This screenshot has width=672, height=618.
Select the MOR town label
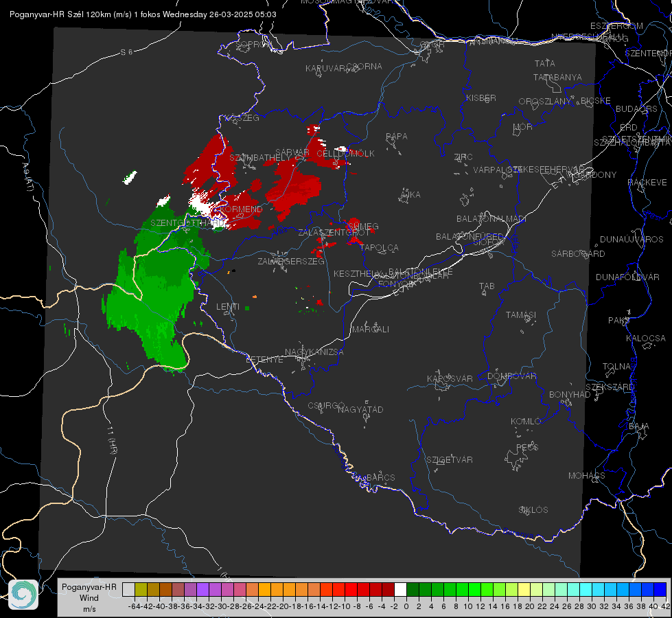point(523,126)
